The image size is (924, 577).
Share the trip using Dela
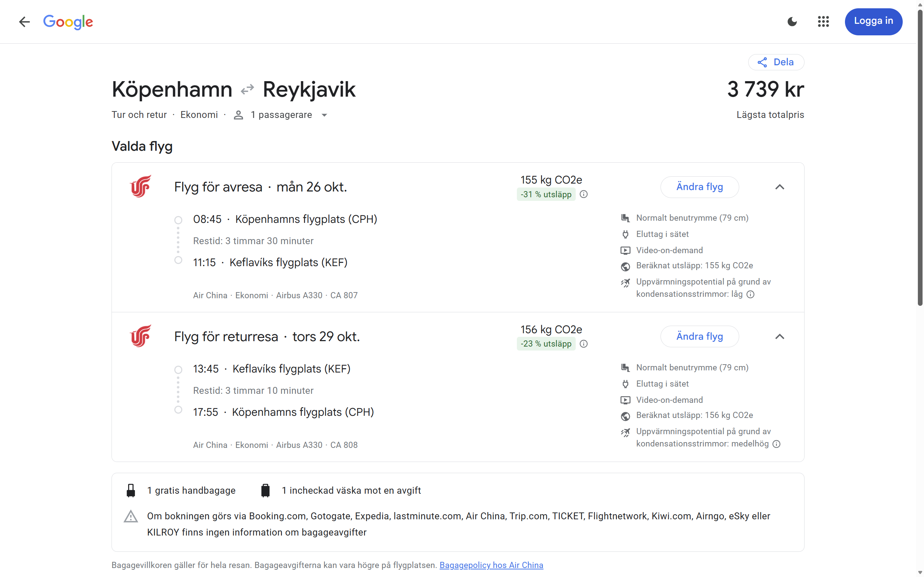click(x=776, y=62)
